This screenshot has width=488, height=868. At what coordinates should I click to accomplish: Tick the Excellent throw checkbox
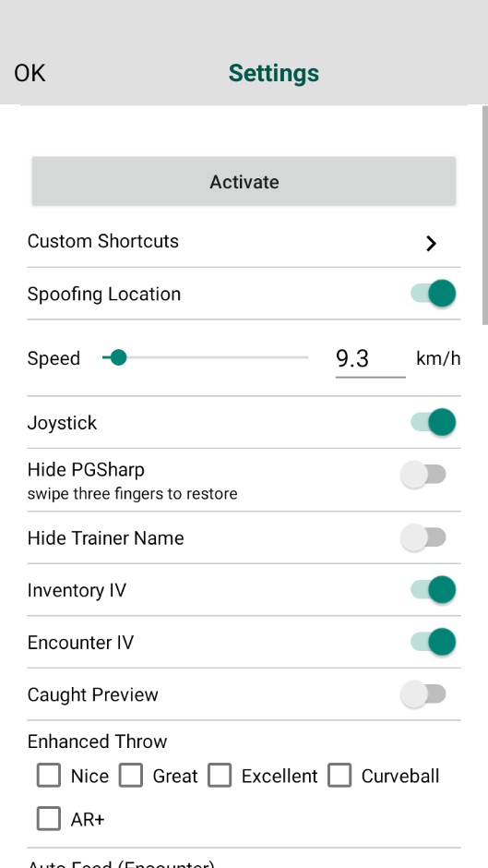(220, 776)
